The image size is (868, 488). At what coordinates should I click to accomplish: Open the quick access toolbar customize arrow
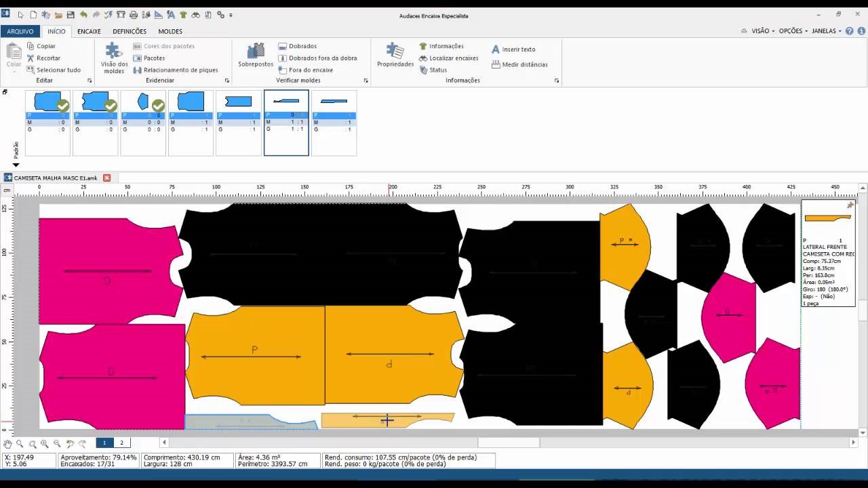[x=231, y=15]
